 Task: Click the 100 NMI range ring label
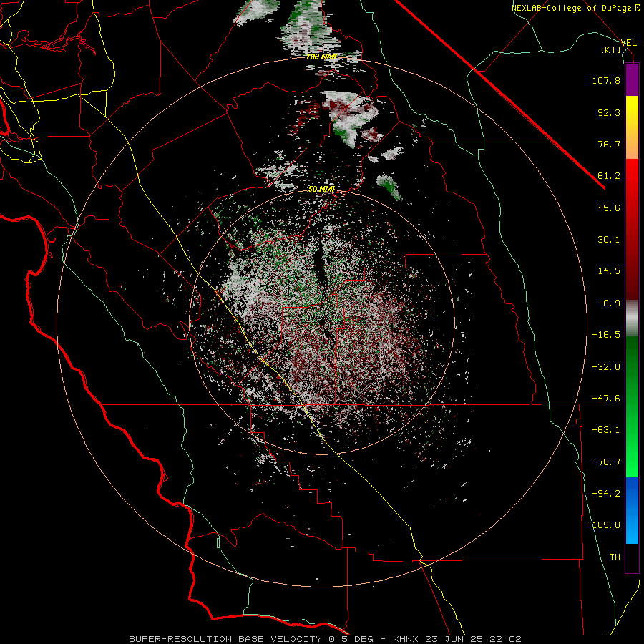[x=321, y=57]
